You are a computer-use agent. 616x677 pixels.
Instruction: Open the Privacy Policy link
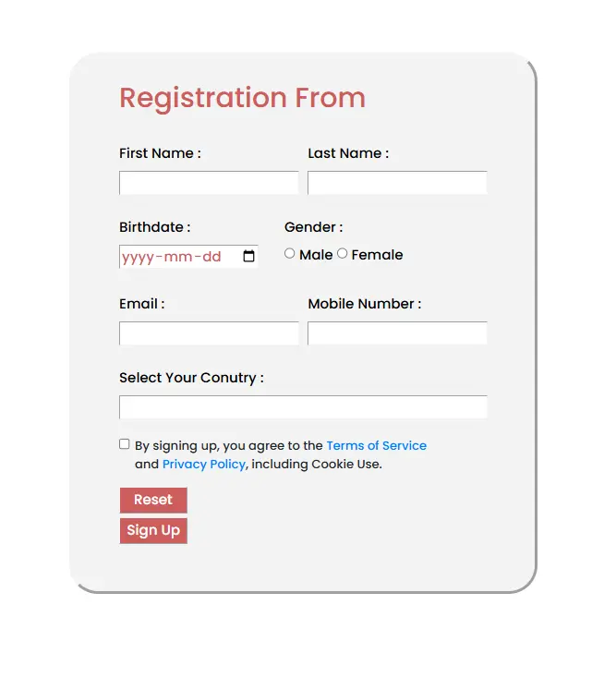tap(203, 464)
